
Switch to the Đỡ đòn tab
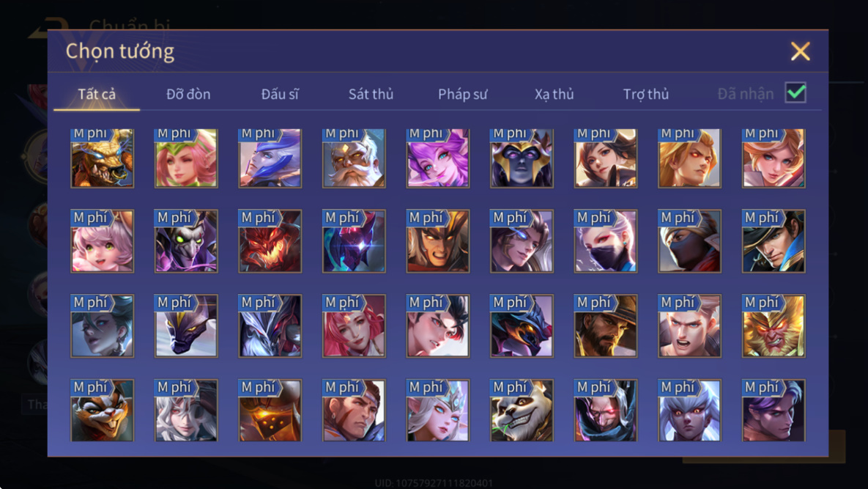[188, 94]
